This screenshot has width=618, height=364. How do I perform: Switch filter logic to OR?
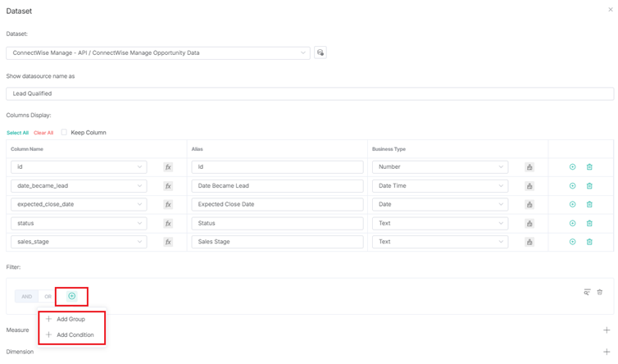(48, 296)
